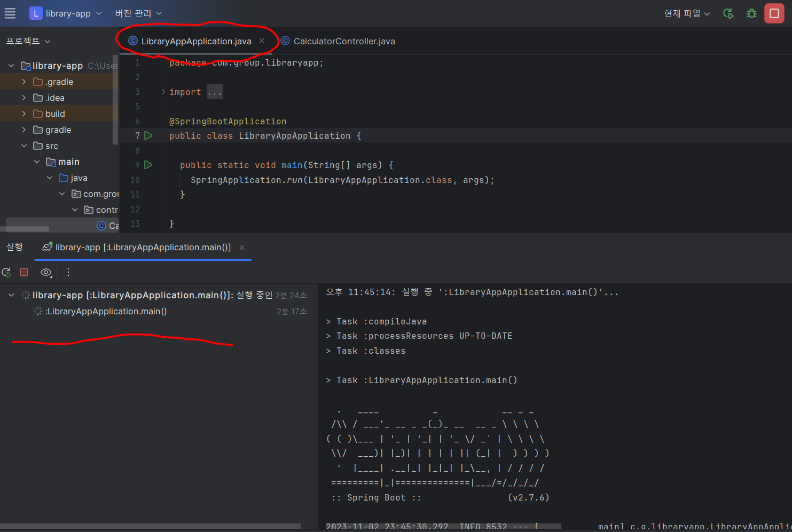Open the 프로젝트 panel view dropdown

28,41
